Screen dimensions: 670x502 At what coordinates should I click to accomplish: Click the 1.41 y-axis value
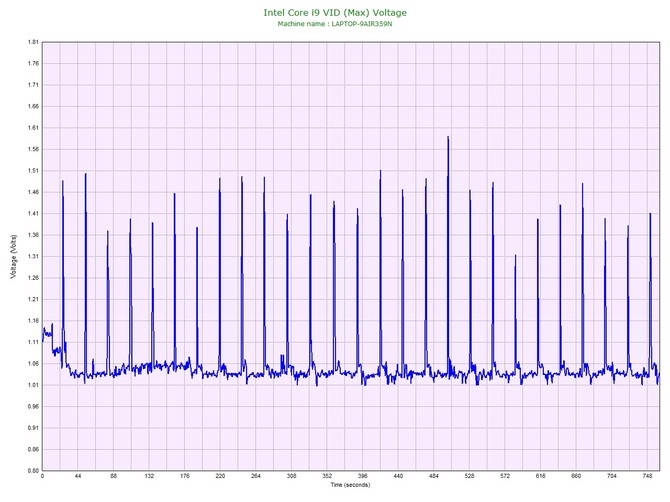[x=33, y=214]
